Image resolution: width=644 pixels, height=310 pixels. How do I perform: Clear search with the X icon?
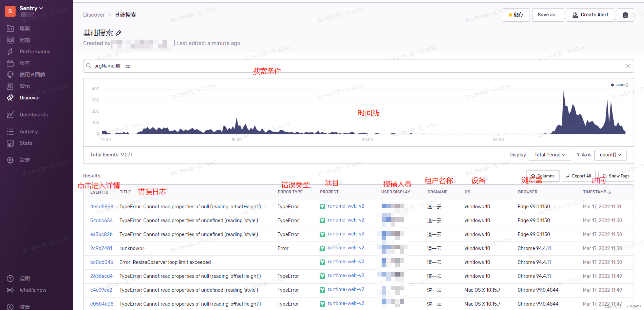(627, 66)
